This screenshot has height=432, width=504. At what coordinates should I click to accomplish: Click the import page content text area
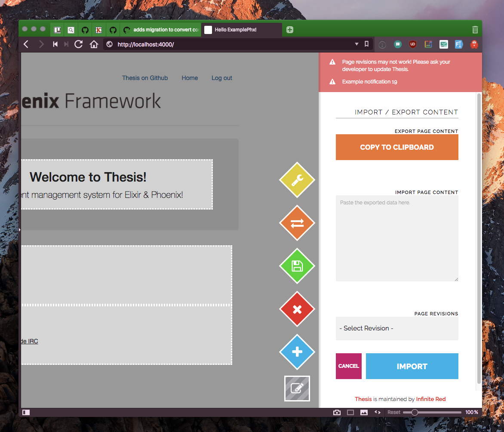(x=396, y=238)
